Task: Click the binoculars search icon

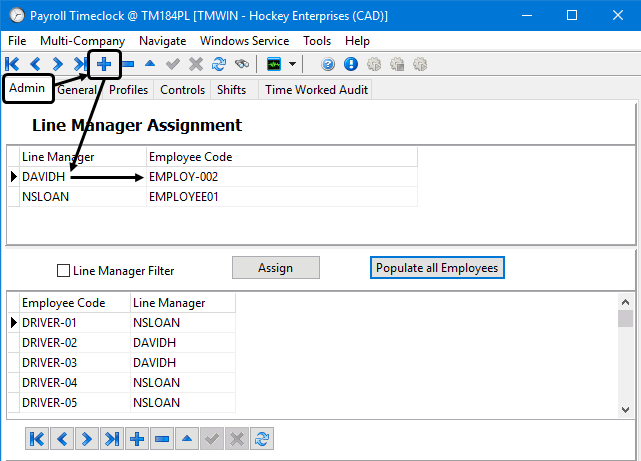Action: (x=242, y=63)
